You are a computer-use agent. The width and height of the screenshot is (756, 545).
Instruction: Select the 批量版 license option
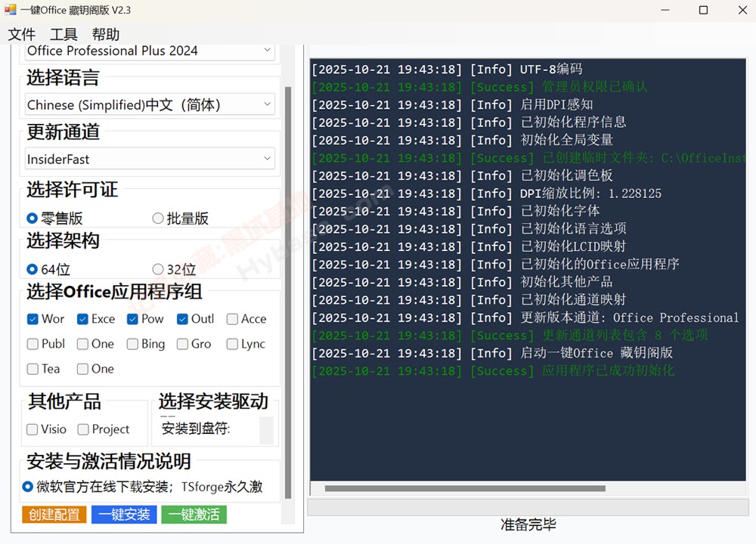click(x=159, y=218)
